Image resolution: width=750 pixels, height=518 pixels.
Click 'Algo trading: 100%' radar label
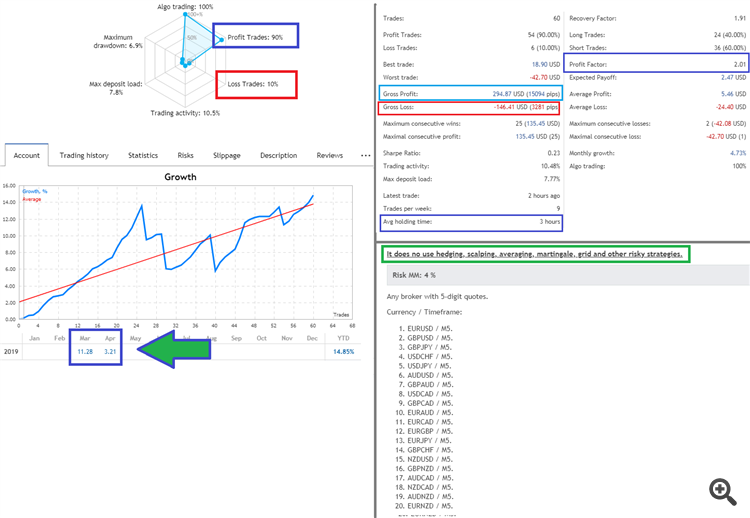185,7
